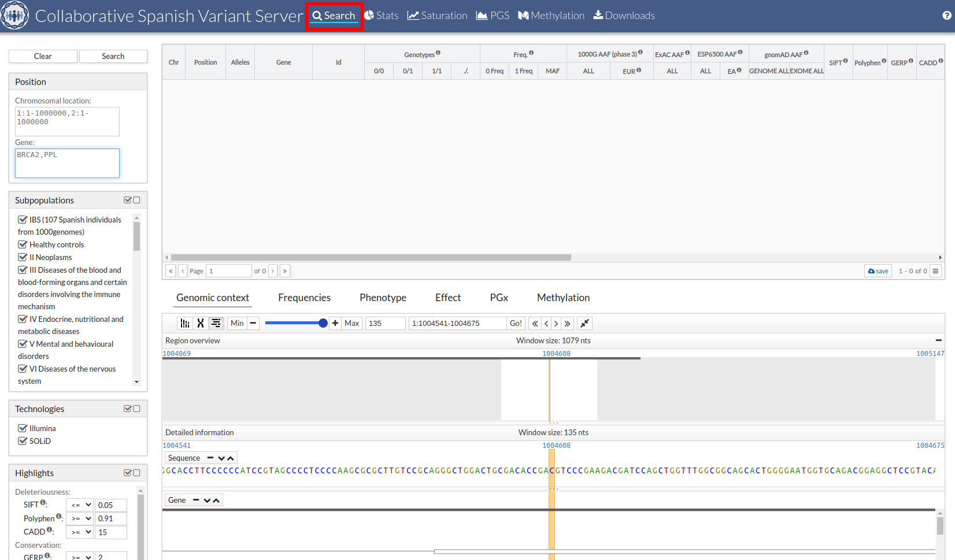Image resolution: width=955 pixels, height=560 pixels.
Task: Open the GERP operator dropdown
Action: [x=80, y=557]
